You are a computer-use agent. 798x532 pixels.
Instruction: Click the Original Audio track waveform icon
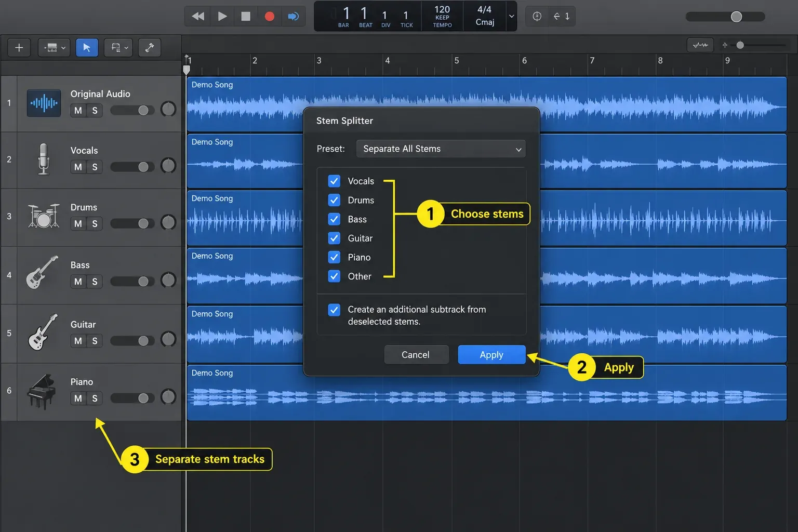point(44,103)
